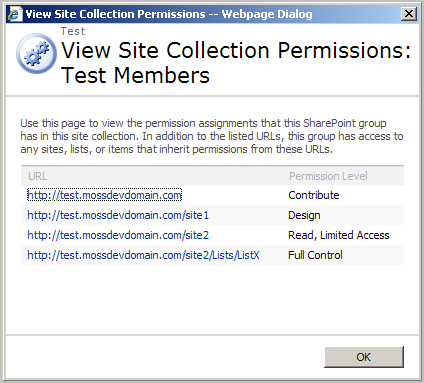Open the http://test.mossdevdomain.com root link
Screen dimensions: 424x383
[x=104, y=195]
